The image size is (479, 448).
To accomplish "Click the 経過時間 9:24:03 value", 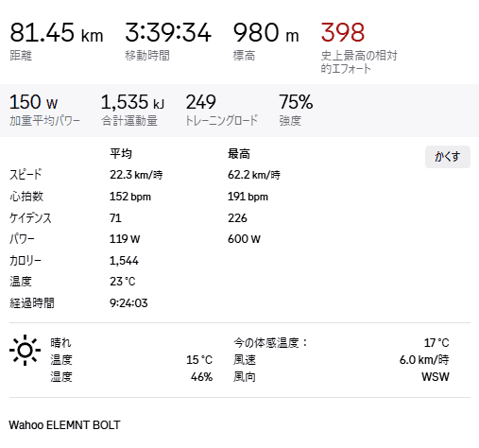I will tap(128, 303).
